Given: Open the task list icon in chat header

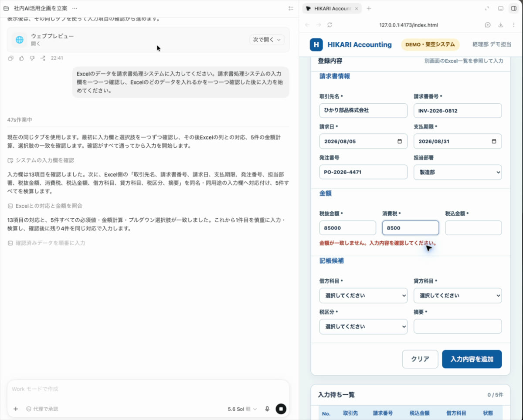Looking at the screenshot, I should tap(291, 8).
